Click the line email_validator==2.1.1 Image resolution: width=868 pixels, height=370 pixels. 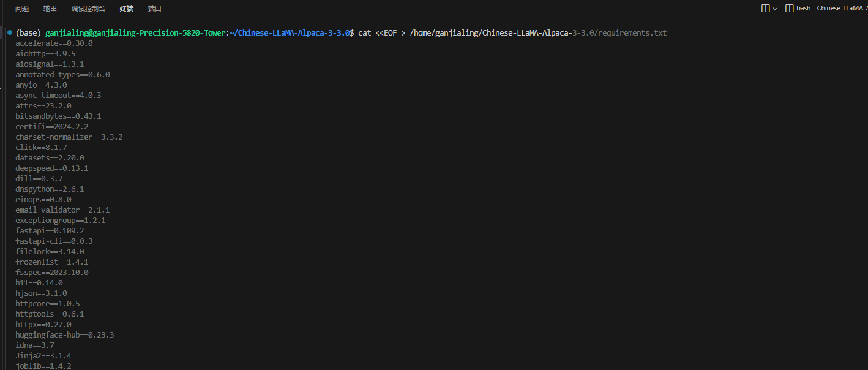tap(62, 210)
